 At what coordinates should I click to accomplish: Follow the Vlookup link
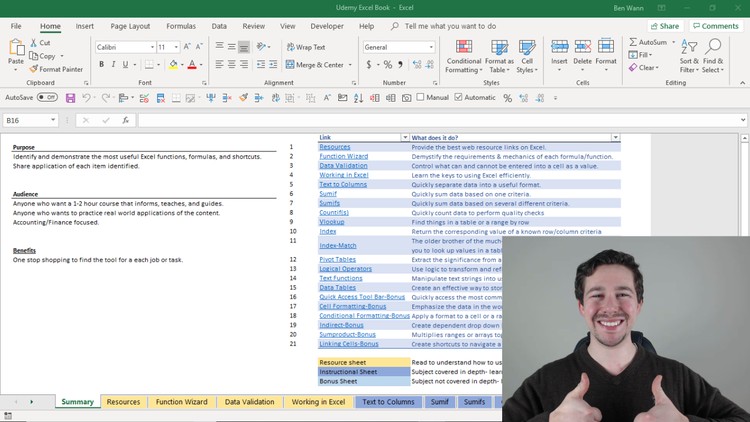[331, 222]
